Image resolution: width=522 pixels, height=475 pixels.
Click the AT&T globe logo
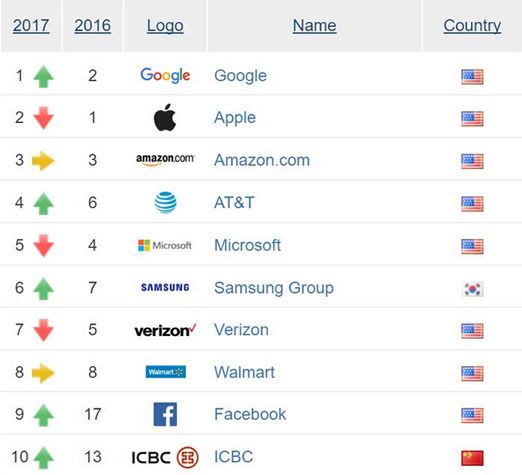165,202
